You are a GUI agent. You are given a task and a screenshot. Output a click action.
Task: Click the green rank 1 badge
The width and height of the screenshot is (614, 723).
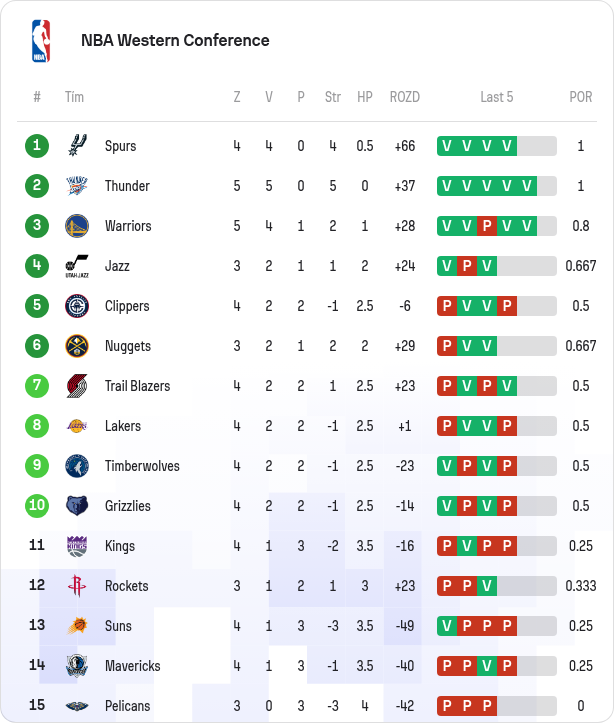click(37, 146)
